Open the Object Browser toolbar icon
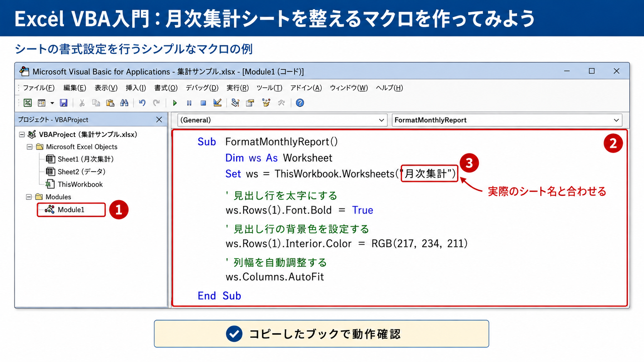644x362 pixels. point(266,103)
